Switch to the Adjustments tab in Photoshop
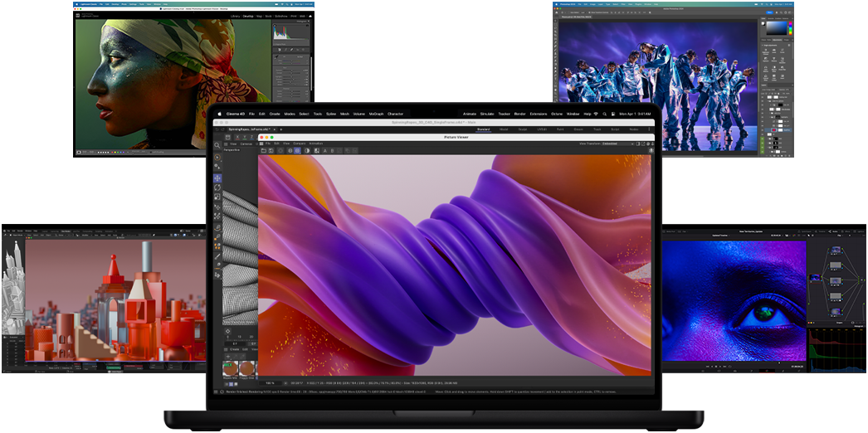Screen dimensions: 868x433 coord(777,41)
